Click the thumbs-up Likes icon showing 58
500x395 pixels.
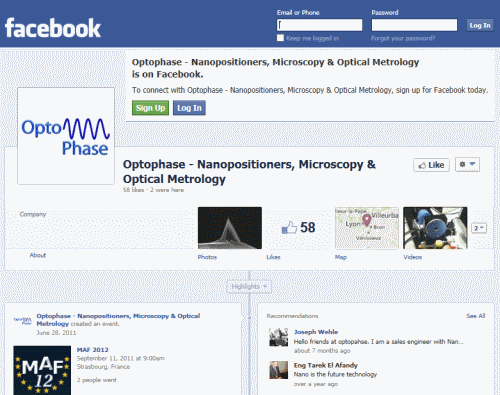(289, 227)
